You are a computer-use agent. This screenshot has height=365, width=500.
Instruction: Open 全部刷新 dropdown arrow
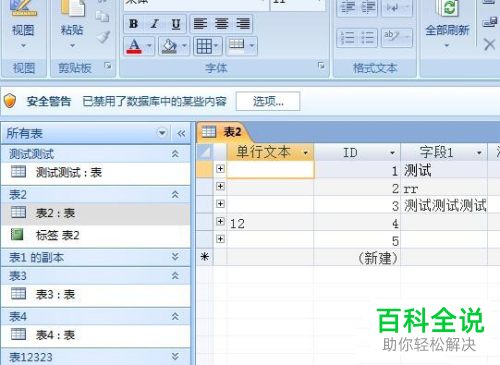(447, 45)
